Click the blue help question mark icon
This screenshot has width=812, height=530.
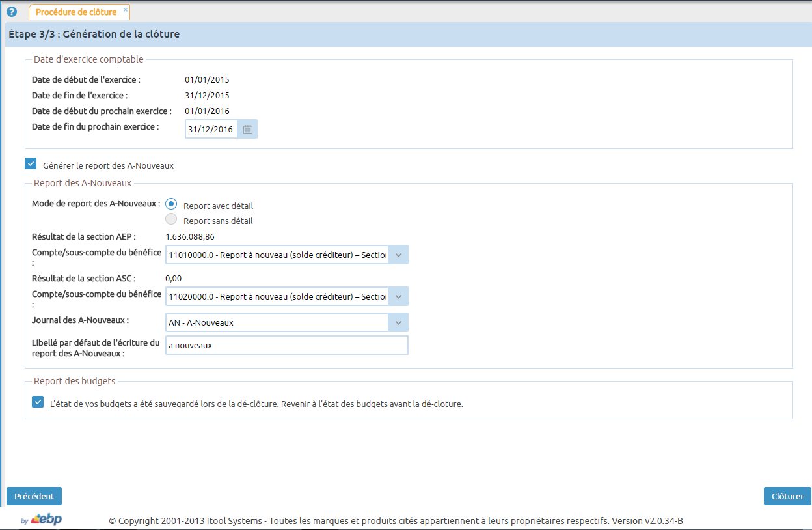click(x=11, y=12)
